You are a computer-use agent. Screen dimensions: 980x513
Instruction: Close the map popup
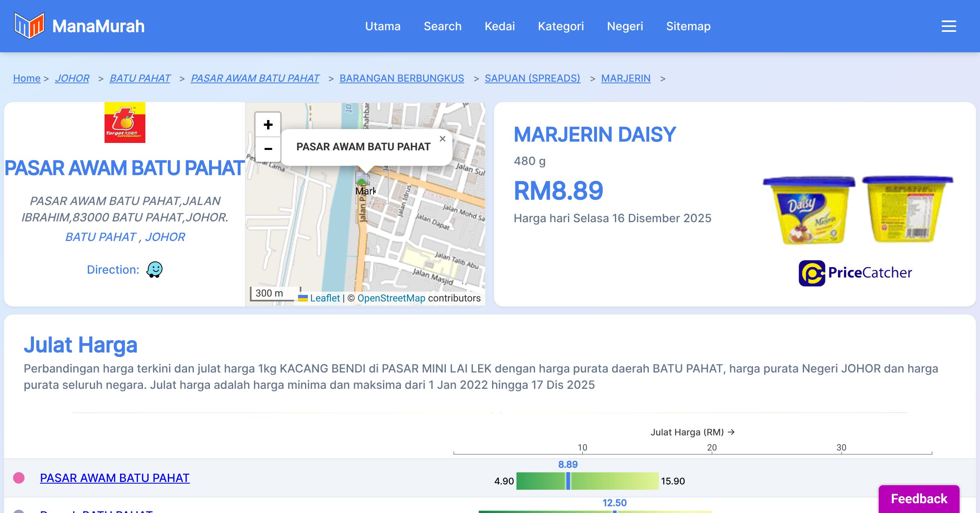click(442, 139)
